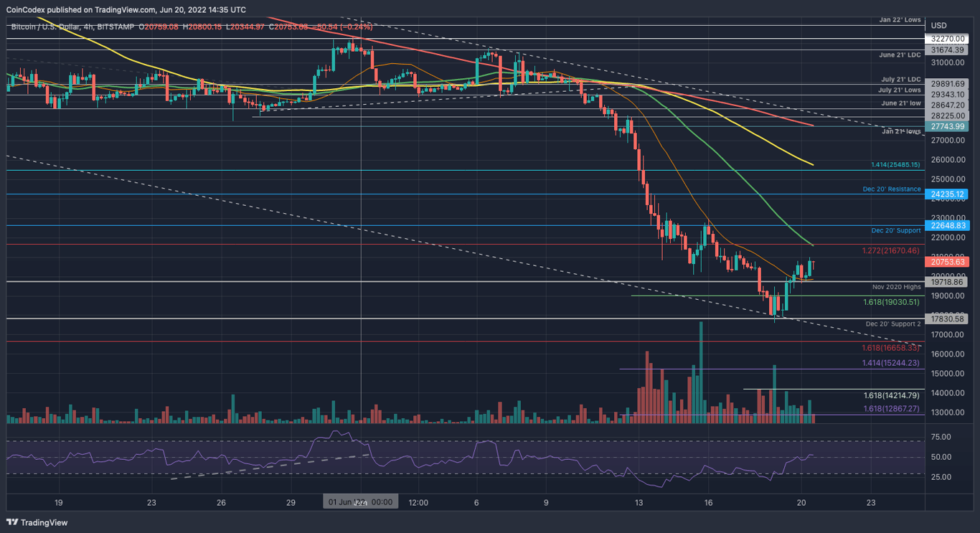This screenshot has height=533, width=980.
Task: Select the Dec 20' Resistance level label
Action: (892, 189)
